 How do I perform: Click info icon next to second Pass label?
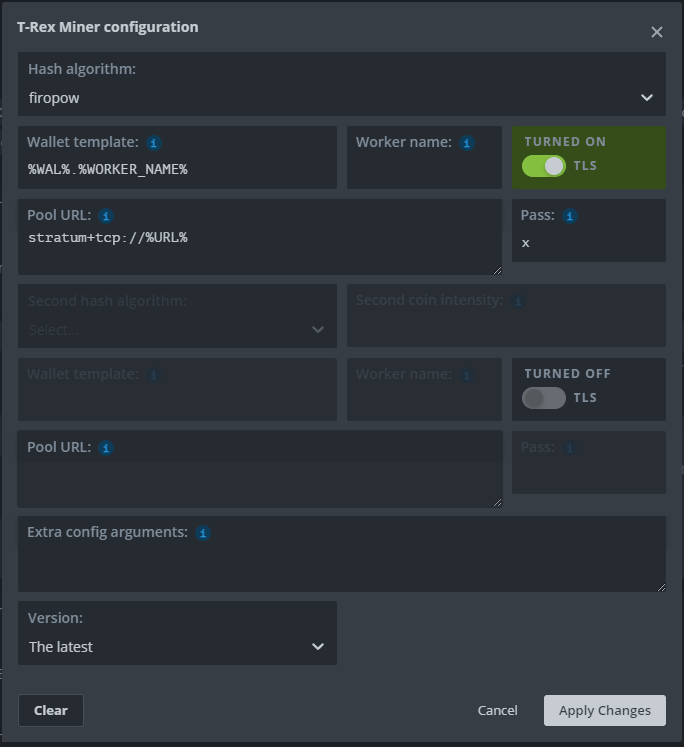570,448
